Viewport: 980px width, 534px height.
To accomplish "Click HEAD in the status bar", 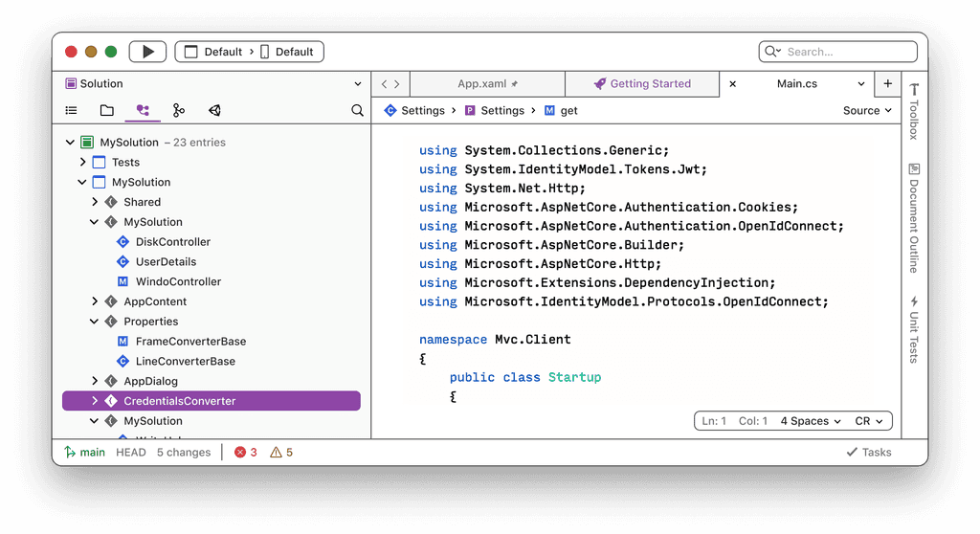I will (x=130, y=452).
